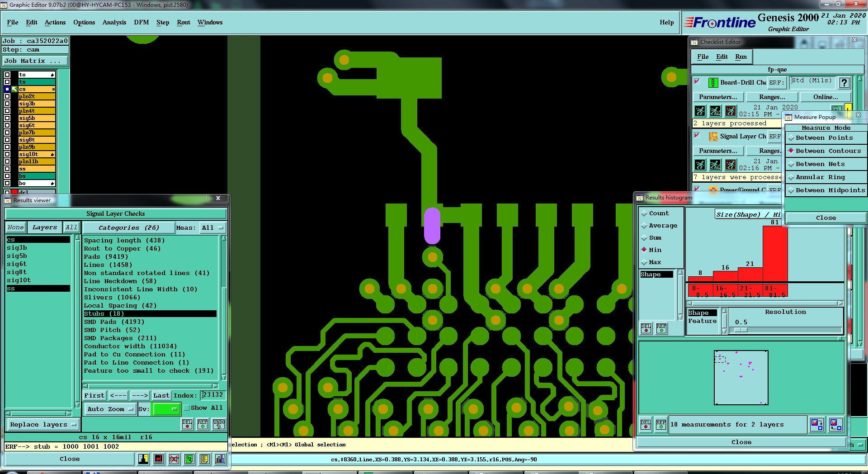
Task: Toggle the Signal Layer Checks checkbox
Action: (x=697, y=135)
